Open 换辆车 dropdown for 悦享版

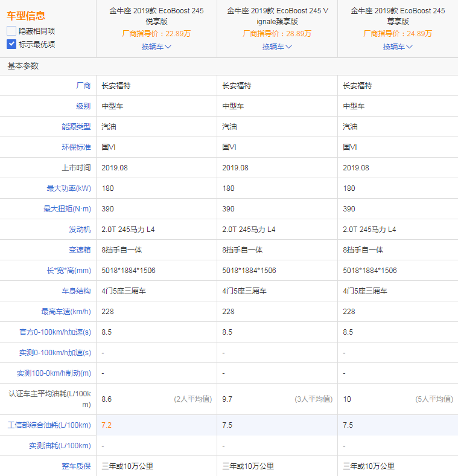156,47
